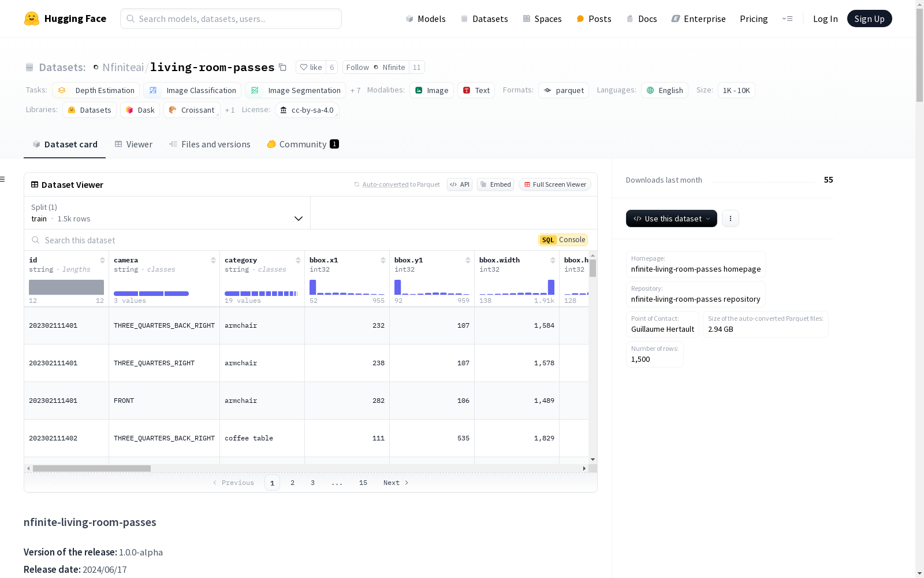The height and width of the screenshot is (578, 924).
Task: Open the navigation more-menu icon
Action: tap(787, 18)
